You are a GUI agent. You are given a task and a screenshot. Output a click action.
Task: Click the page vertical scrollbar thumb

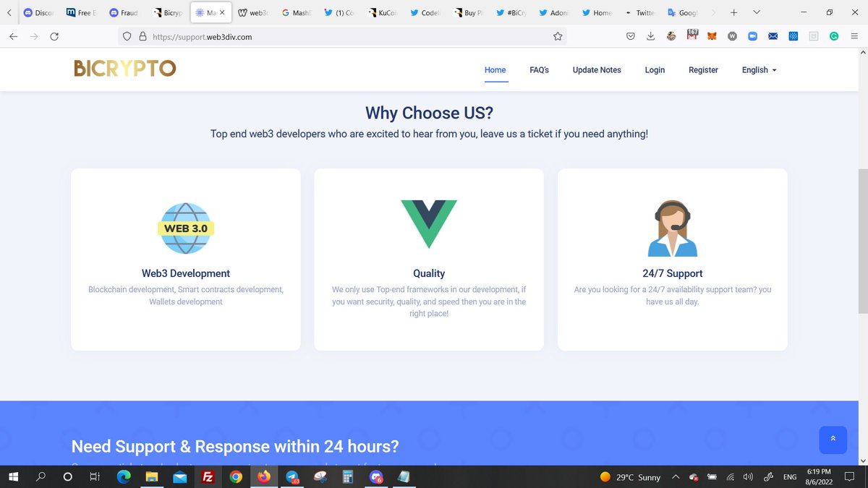coord(861,242)
